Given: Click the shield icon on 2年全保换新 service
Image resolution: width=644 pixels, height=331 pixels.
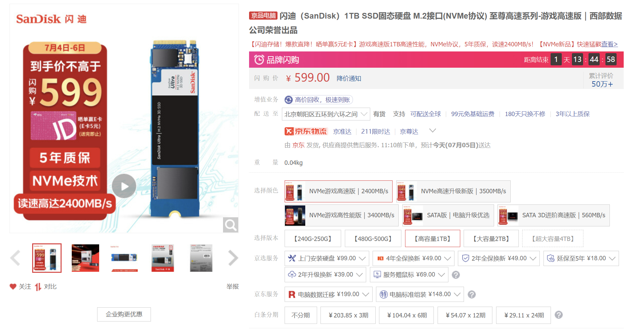Looking at the screenshot, I should [x=465, y=258].
